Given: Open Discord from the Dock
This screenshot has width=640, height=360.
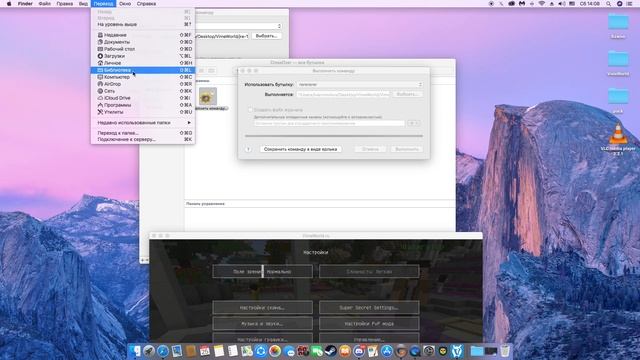Looking at the screenshot, I should point(359,351).
